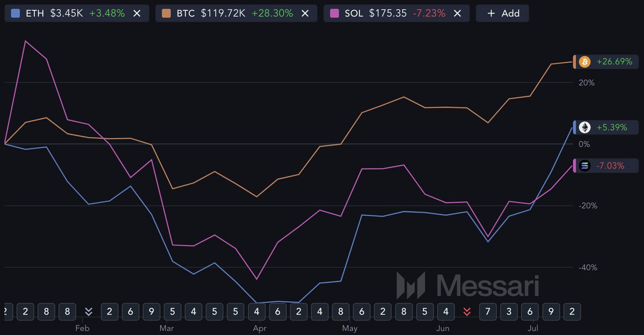
Task: Click the -7.03% SOL end label
Action: (x=607, y=166)
